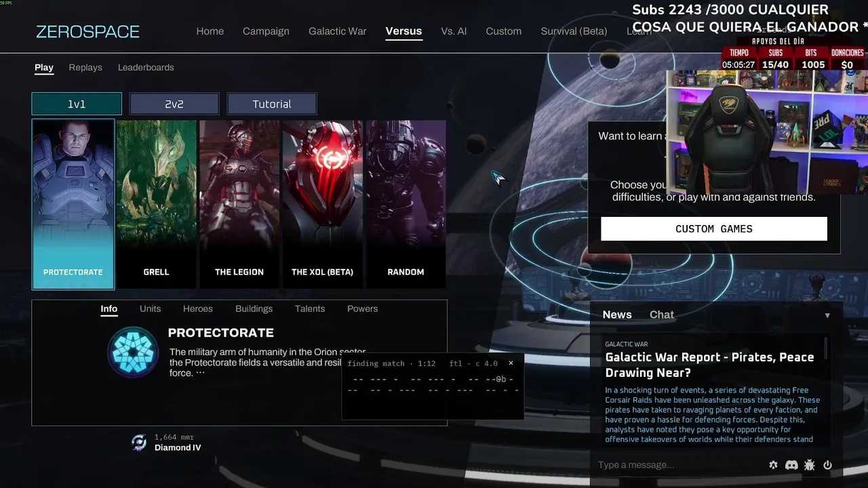
Task: Show the faction Talents tab
Action: pyautogui.click(x=310, y=309)
